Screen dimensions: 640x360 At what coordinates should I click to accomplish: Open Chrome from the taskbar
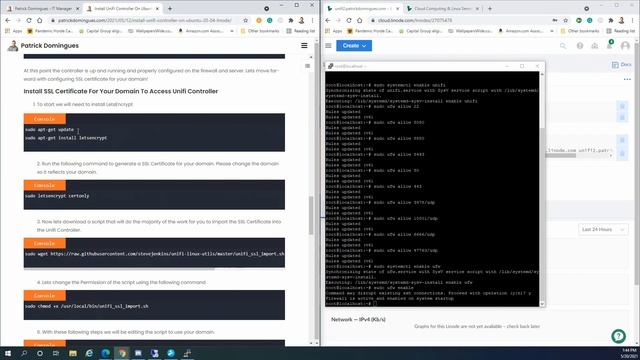click(x=122, y=353)
